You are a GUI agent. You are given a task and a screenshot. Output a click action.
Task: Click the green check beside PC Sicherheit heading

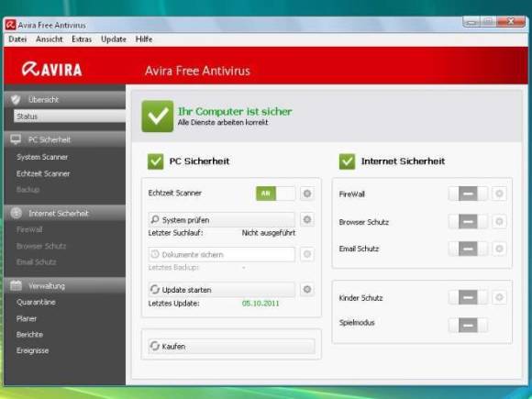(155, 161)
